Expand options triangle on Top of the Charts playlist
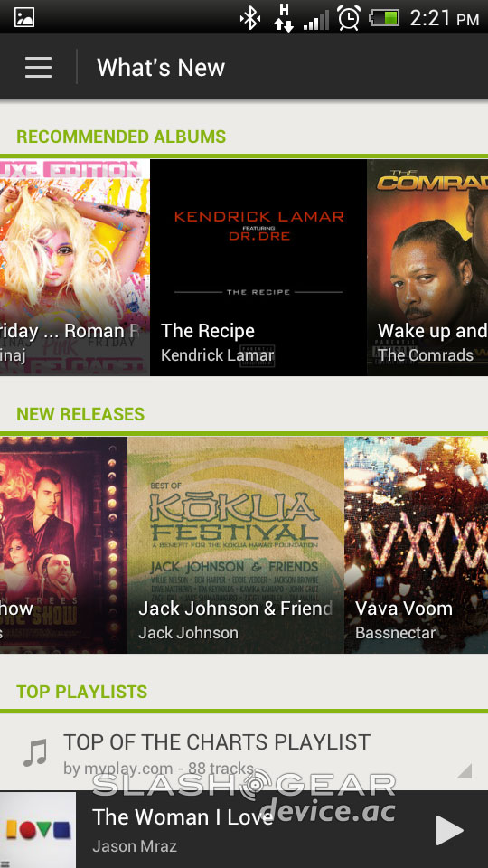This screenshot has width=488, height=868. tap(464, 770)
